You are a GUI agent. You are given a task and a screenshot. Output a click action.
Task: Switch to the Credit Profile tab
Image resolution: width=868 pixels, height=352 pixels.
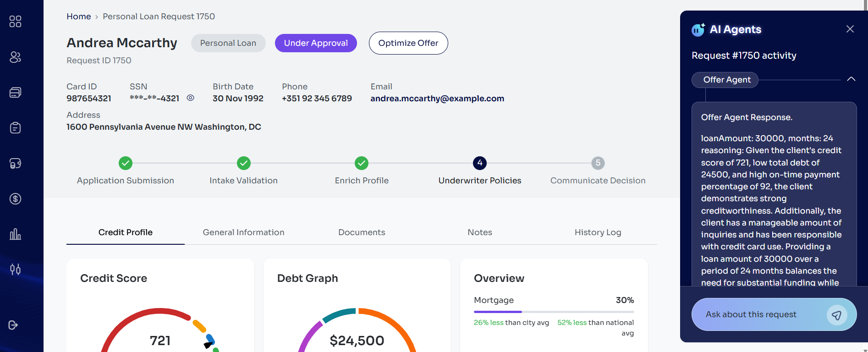126,232
